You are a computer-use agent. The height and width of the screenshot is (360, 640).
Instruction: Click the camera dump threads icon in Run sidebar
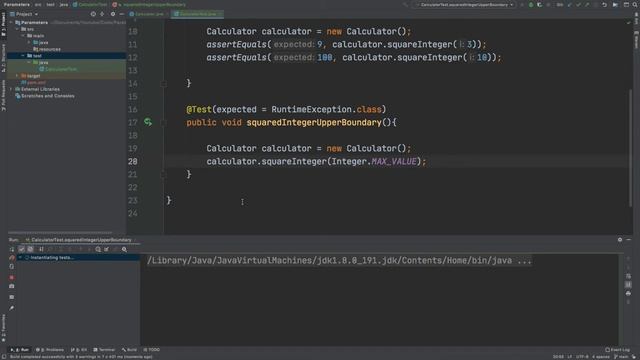tap(11, 287)
